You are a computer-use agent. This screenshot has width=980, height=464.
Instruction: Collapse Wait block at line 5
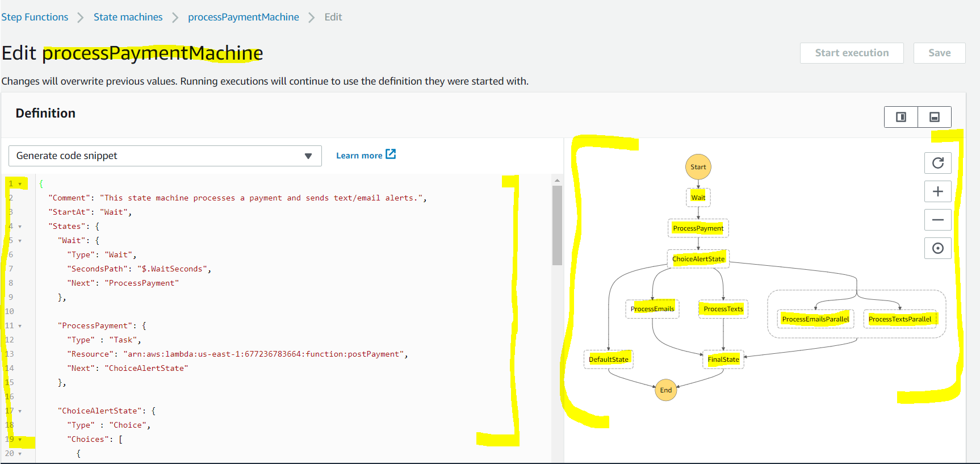tap(20, 241)
